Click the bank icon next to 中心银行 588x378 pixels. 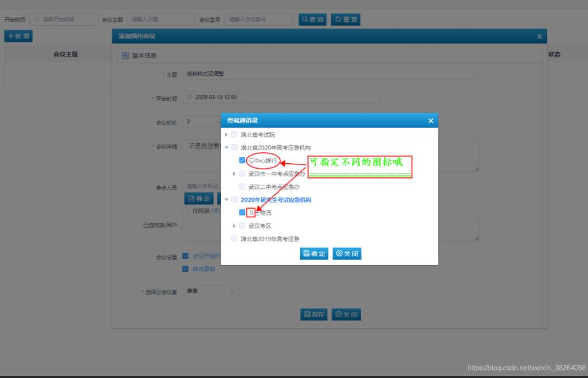click(x=251, y=160)
